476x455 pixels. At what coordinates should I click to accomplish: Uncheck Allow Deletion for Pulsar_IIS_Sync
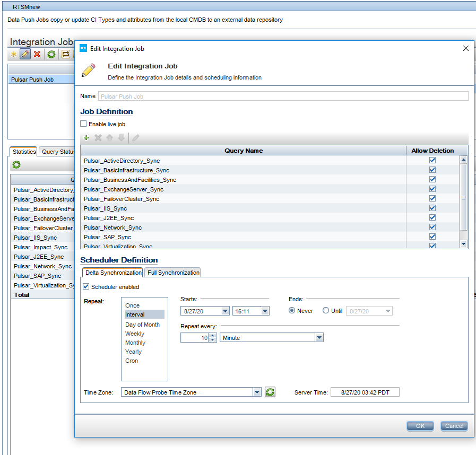click(x=432, y=207)
